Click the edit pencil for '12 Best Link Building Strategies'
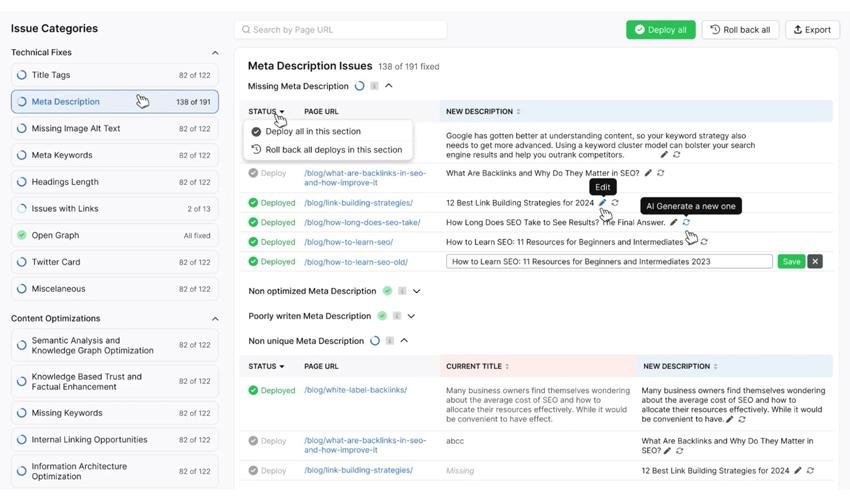 pos(602,203)
